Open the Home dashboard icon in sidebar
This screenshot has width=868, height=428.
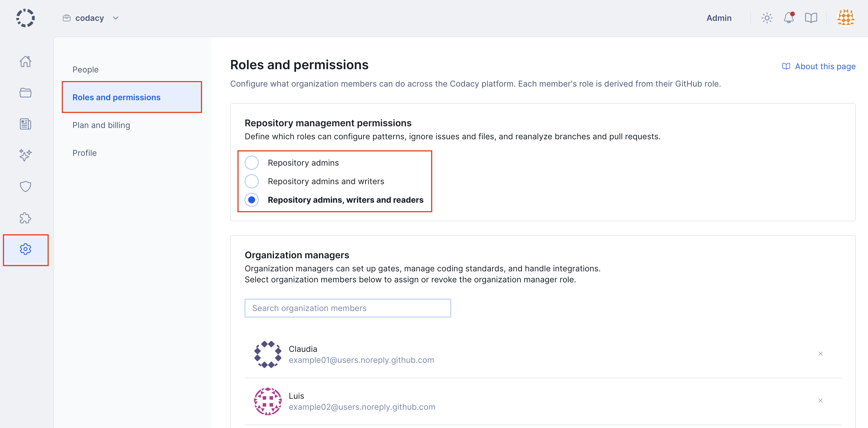[x=25, y=61]
